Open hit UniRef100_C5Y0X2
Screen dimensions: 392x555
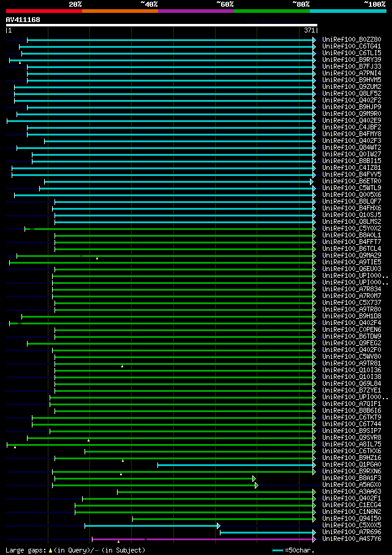point(352,229)
